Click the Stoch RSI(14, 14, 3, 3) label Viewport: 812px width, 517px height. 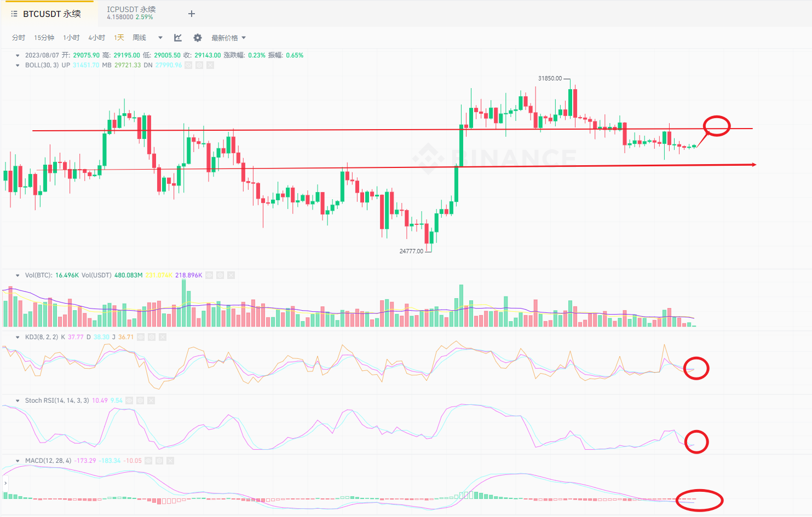pos(57,400)
